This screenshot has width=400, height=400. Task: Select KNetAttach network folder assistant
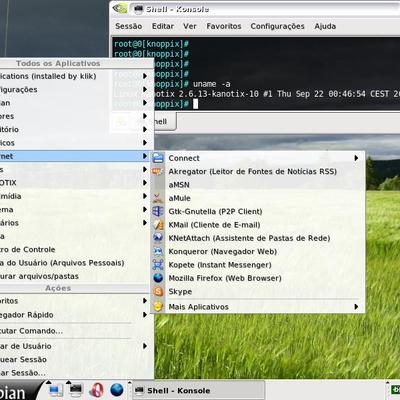click(x=258, y=238)
